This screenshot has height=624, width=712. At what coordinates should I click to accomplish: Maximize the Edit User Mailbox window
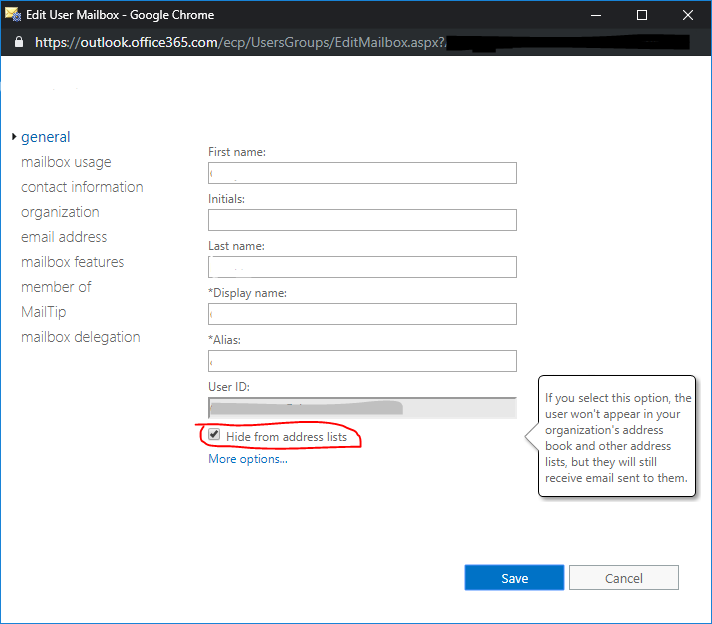click(x=642, y=15)
